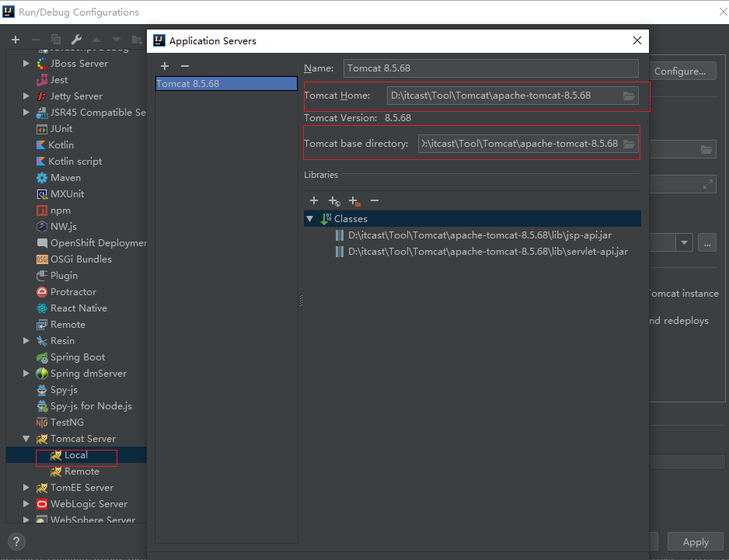The width and height of the screenshot is (729, 560).
Task: Remove the selected application server with minus
Action: coord(185,66)
